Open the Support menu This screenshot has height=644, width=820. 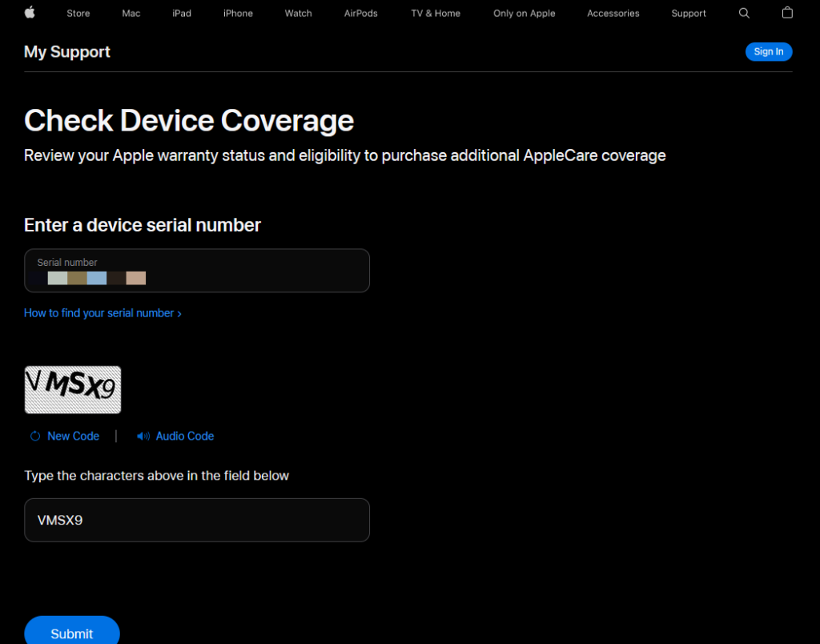[x=688, y=13]
